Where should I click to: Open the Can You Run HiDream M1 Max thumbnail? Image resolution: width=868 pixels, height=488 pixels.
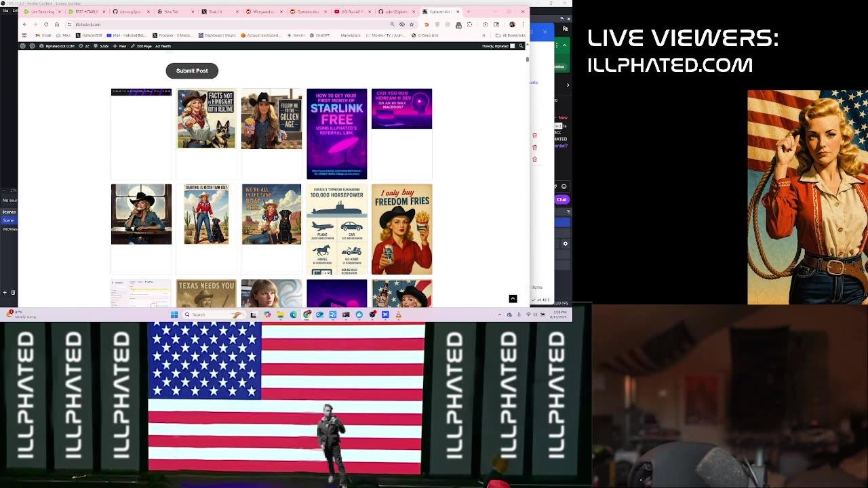pyautogui.click(x=401, y=108)
